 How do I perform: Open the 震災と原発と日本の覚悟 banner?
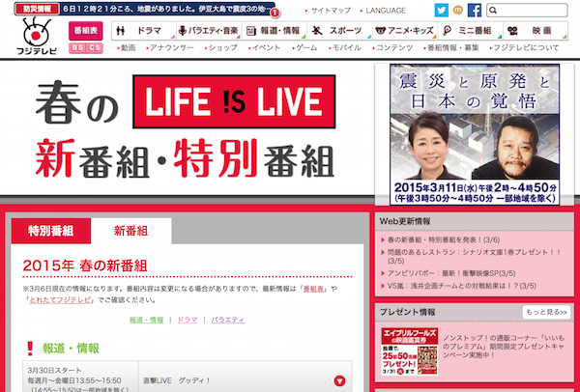pos(475,134)
